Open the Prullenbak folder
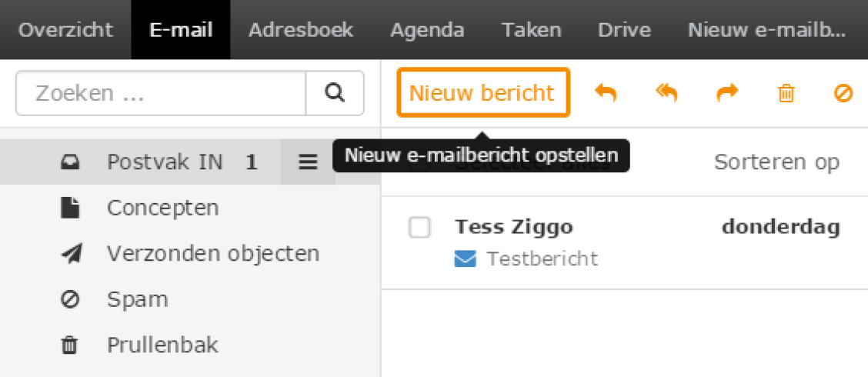The height and width of the screenshot is (377, 868). point(162,345)
